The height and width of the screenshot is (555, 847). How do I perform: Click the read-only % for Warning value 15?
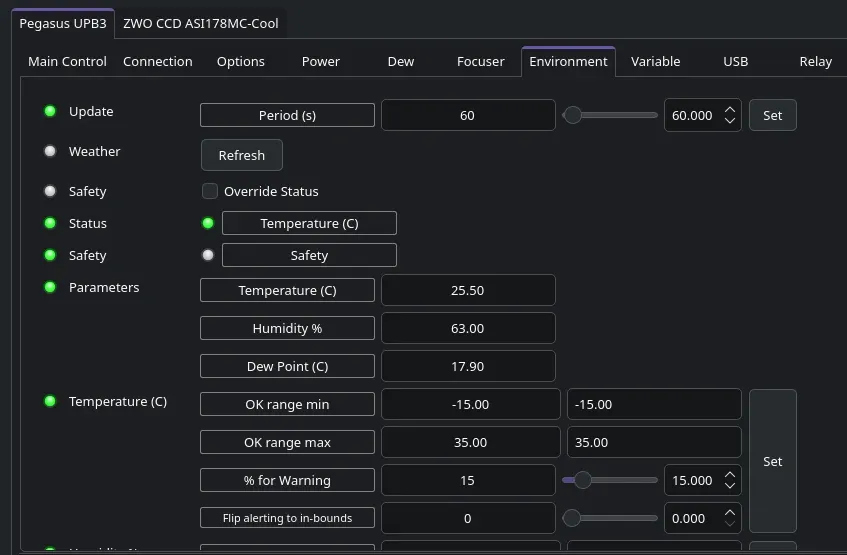click(x=468, y=480)
